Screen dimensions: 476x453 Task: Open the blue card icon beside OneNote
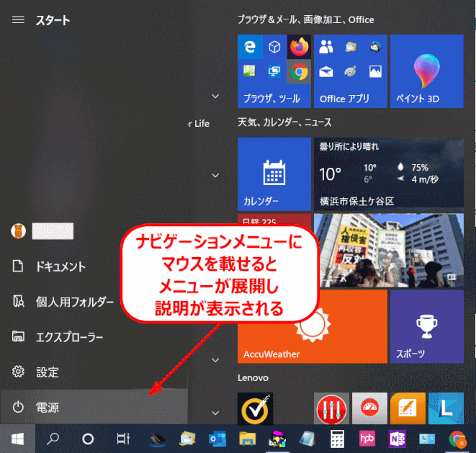coord(427,439)
